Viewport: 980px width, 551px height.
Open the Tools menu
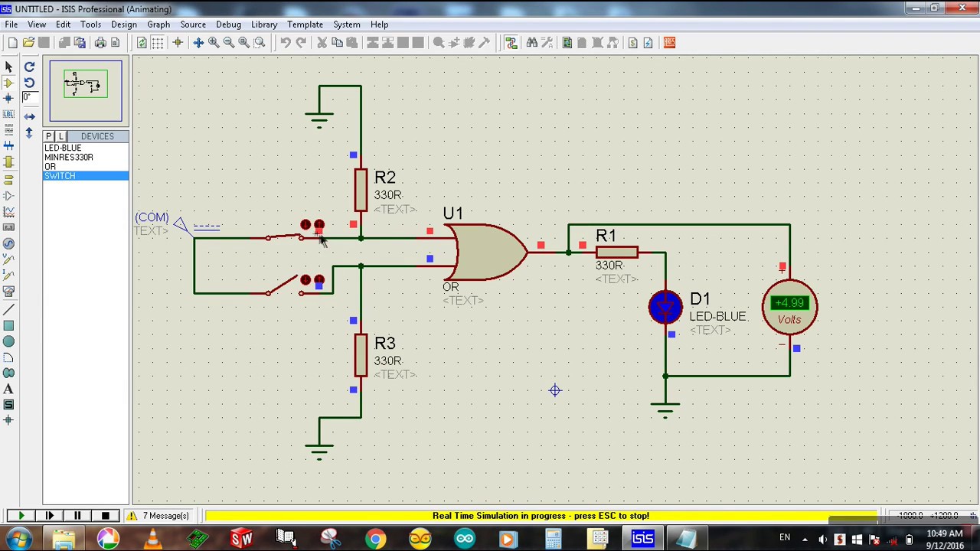[90, 24]
